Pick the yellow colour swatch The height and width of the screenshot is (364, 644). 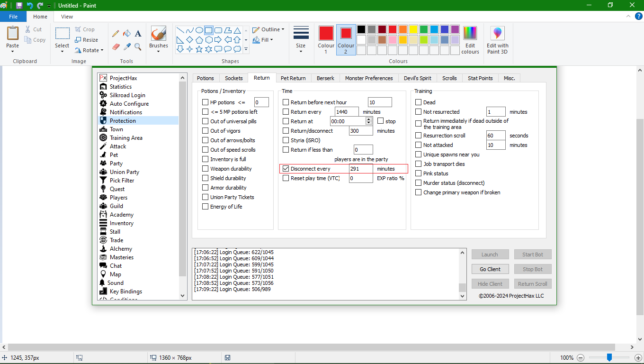(x=413, y=29)
